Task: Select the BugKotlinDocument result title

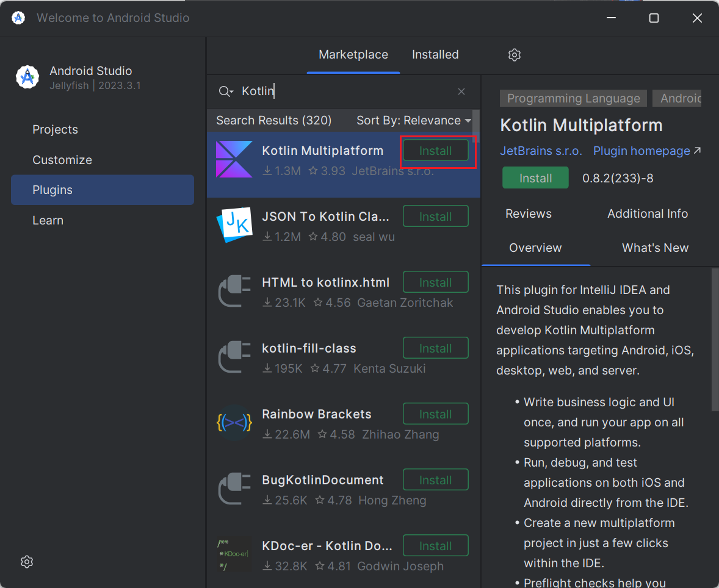Action: point(322,480)
